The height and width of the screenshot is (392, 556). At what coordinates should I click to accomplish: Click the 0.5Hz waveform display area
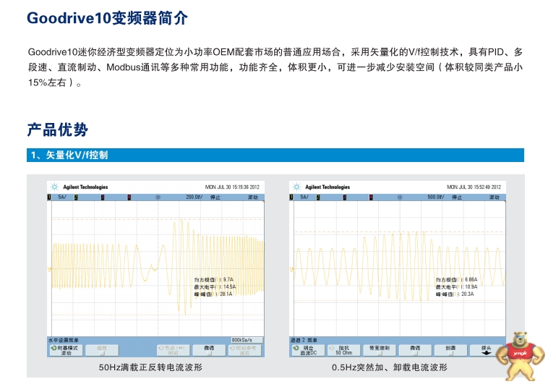[x=396, y=268]
